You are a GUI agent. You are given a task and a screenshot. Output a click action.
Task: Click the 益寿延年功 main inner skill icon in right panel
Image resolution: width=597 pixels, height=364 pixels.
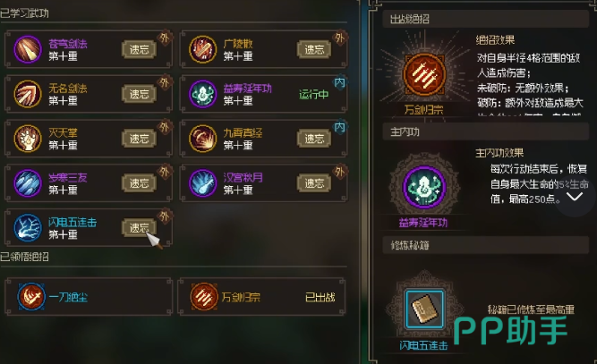point(424,187)
